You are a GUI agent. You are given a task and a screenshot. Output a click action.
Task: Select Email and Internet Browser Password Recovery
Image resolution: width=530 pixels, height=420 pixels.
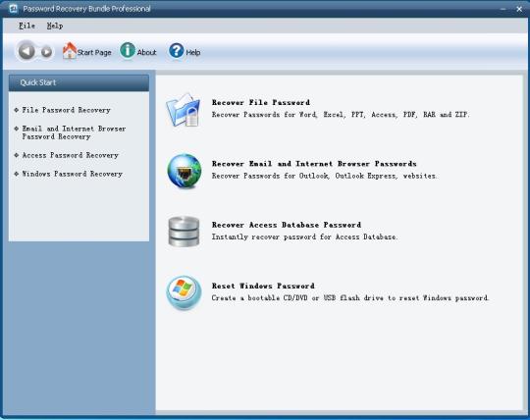pos(74,132)
